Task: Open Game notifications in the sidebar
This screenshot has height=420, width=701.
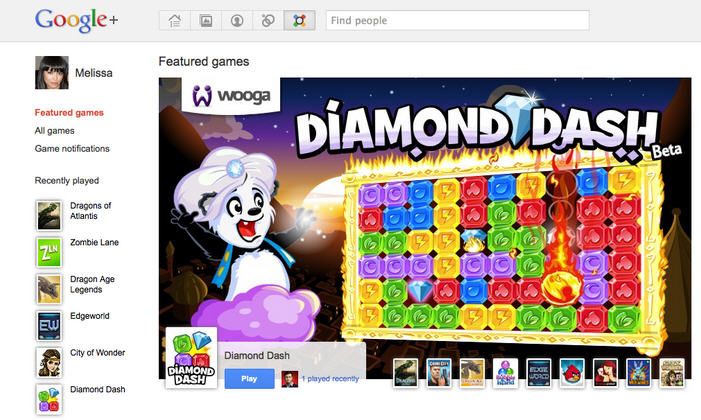Action: tap(72, 148)
